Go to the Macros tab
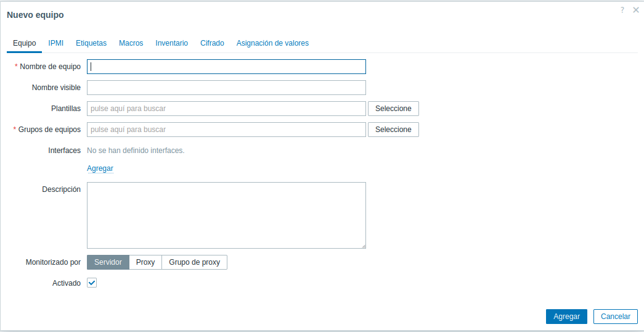This screenshot has width=644, height=332. tap(131, 43)
